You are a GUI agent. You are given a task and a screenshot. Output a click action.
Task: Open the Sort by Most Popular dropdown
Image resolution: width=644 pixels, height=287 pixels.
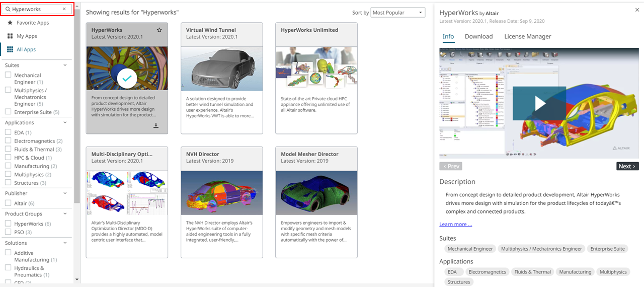coord(397,13)
